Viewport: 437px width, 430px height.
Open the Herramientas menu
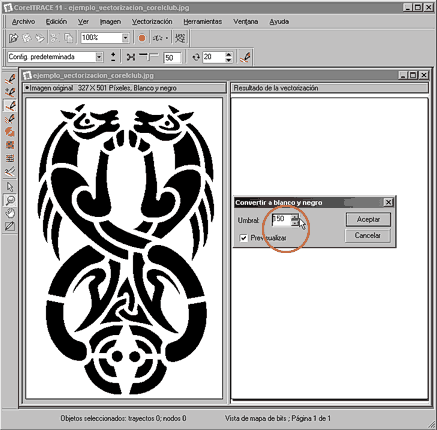tap(203, 22)
